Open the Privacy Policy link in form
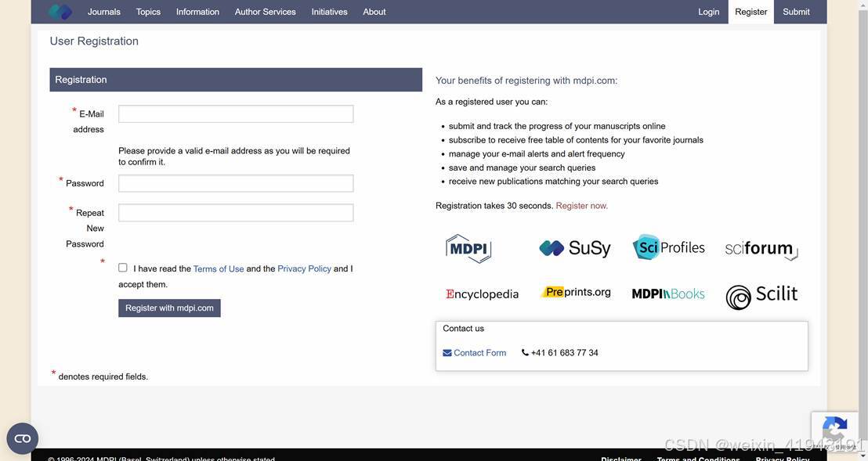Viewport: 868px width, 461px height. 304,268
